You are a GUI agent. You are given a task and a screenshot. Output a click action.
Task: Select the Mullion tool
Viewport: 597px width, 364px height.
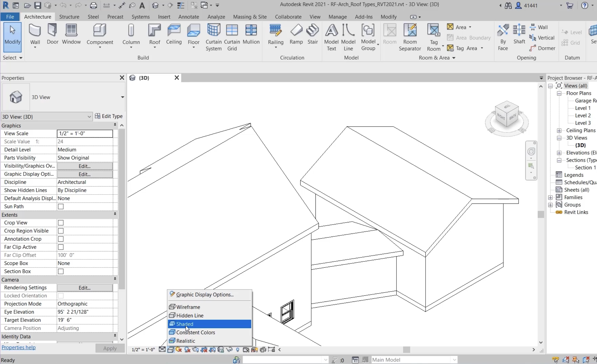251,34
